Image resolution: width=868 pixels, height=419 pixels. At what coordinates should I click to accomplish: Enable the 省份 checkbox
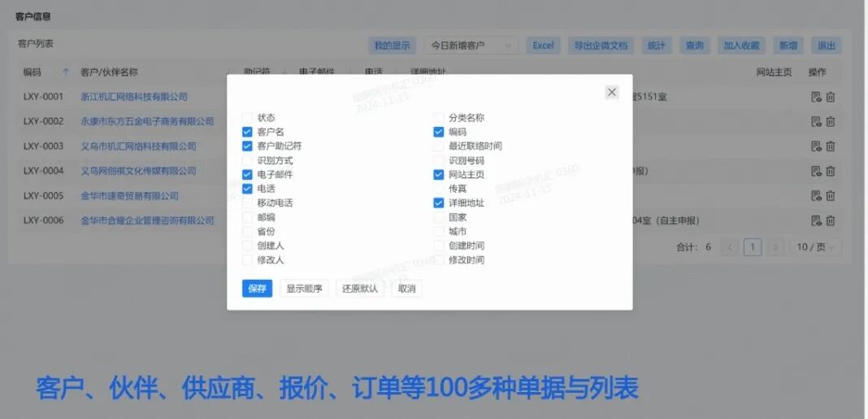coord(247,232)
